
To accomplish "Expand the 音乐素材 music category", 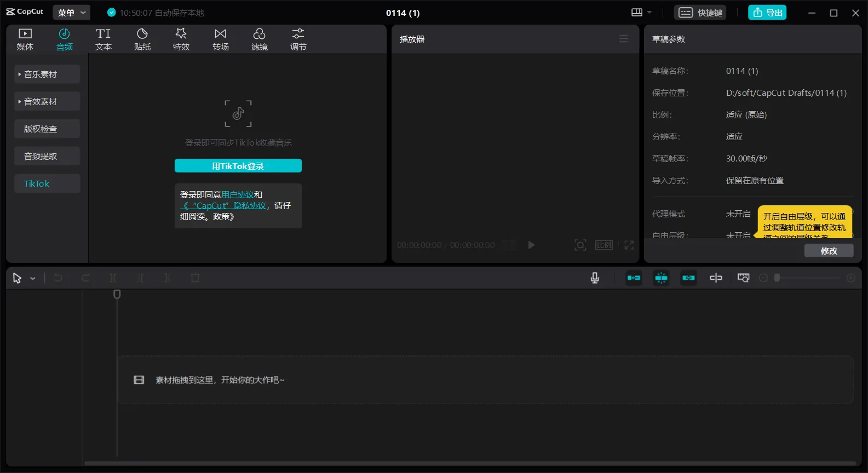I will tap(47, 74).
